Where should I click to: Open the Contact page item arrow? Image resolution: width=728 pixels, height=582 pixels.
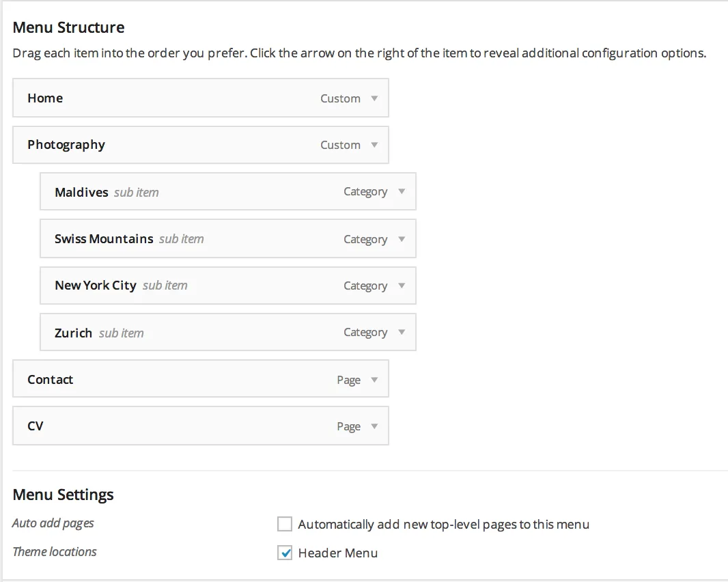[374, 380]
